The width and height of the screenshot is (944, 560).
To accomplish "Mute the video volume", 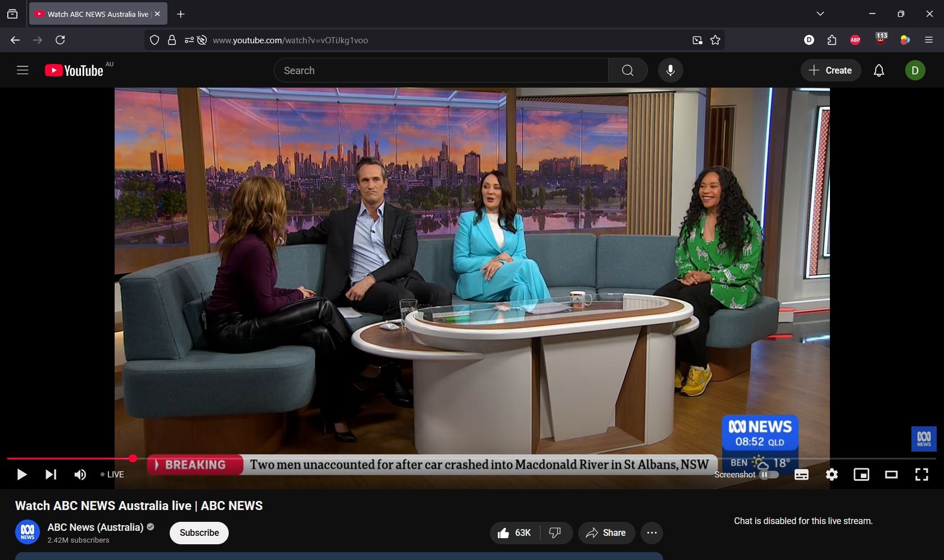I will coord(80,475).
